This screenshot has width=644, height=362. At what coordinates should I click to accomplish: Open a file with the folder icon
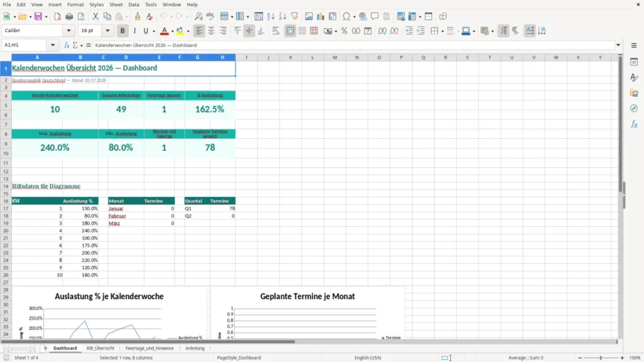pos(22,16)
